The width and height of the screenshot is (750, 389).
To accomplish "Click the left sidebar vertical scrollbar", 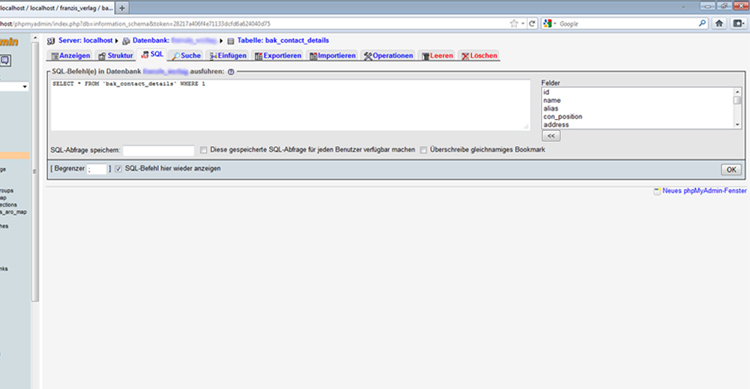I will click(x=35, y=172).
